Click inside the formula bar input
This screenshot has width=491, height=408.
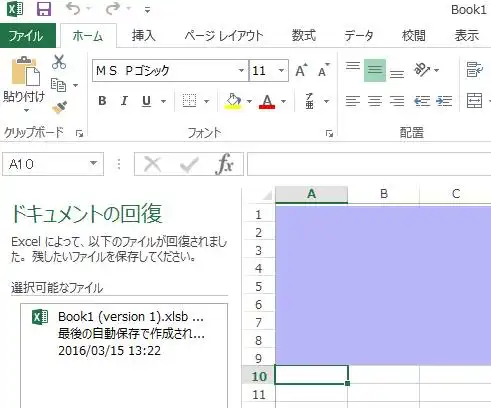pyautogui.click(x=369, y=164)
